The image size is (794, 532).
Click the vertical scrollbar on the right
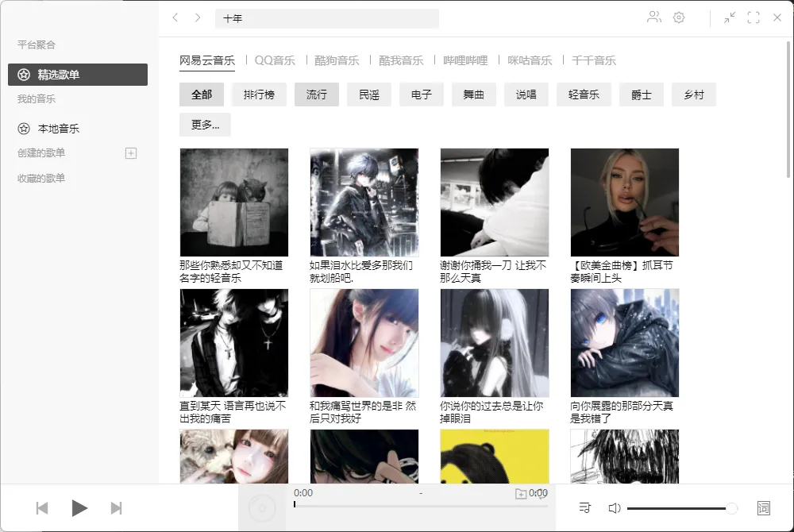(x=788, y=110)
